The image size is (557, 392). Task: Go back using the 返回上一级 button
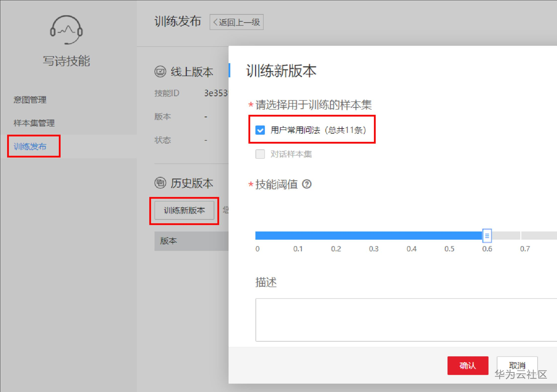click(x=236, y=22)
